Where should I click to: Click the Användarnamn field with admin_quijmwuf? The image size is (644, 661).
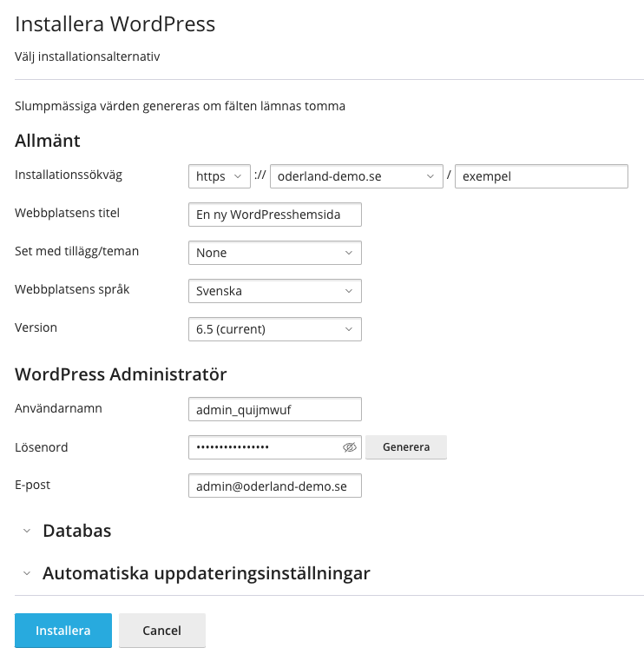coord(274,409)
